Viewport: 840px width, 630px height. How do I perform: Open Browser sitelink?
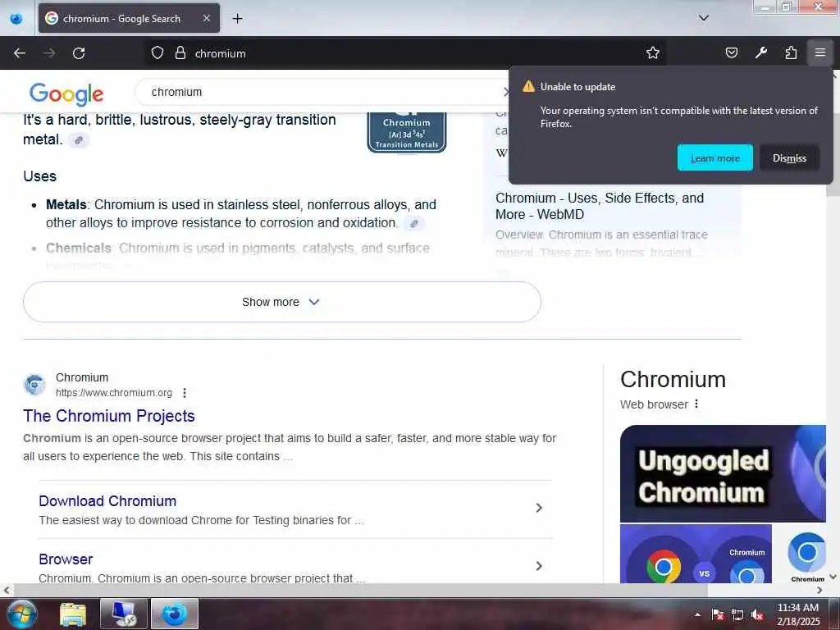[x=66, y=559]
